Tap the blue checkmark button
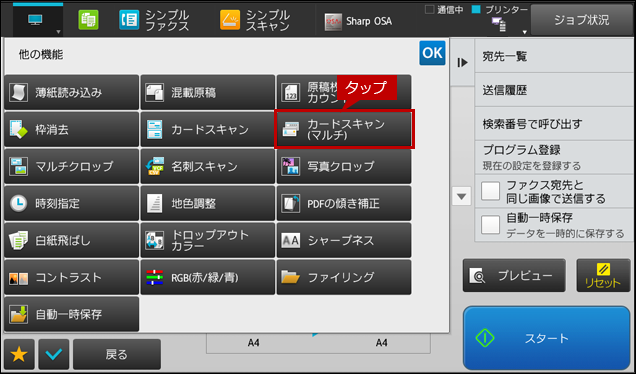 tap(54, 355)
